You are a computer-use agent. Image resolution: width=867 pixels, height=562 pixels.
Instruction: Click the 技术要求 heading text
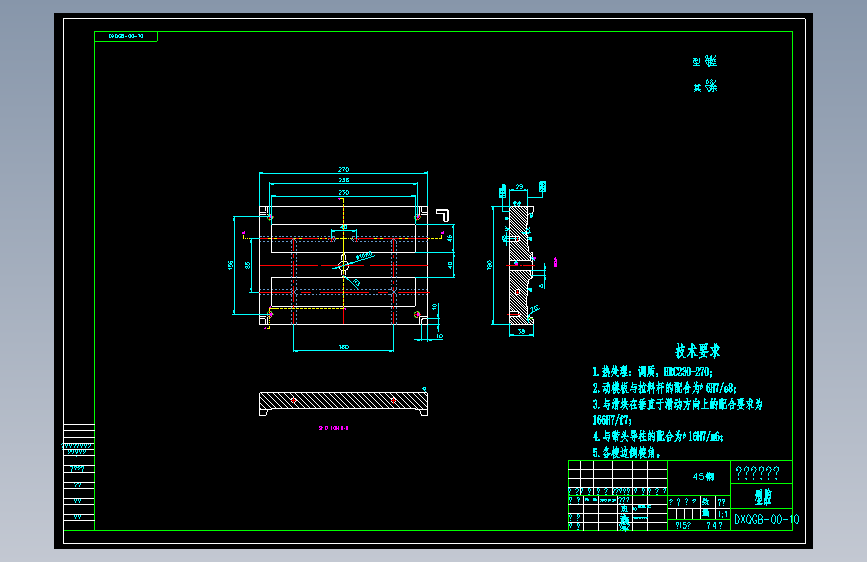[698, 351]
